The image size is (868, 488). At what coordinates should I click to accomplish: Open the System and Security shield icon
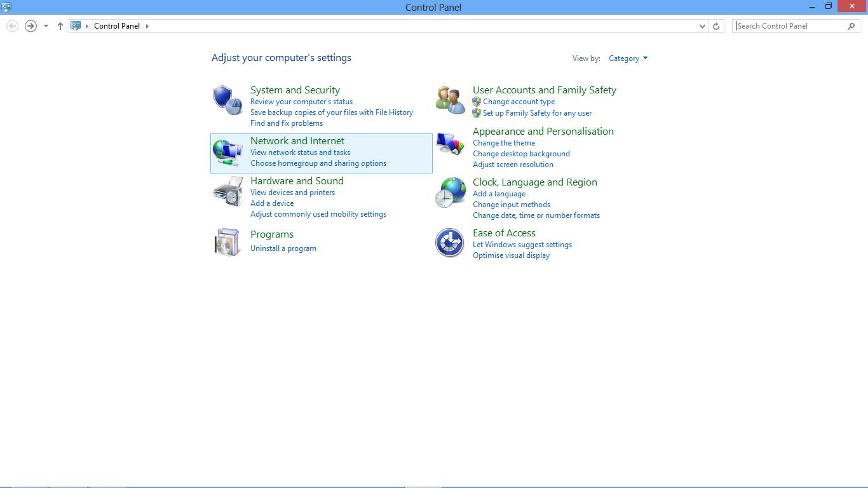[x=227, y=100]
